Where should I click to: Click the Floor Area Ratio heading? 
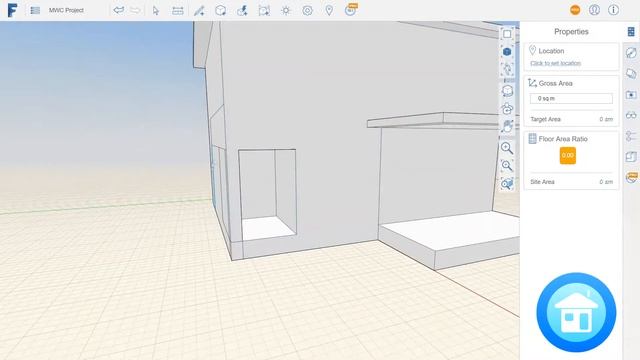[563, 139]
